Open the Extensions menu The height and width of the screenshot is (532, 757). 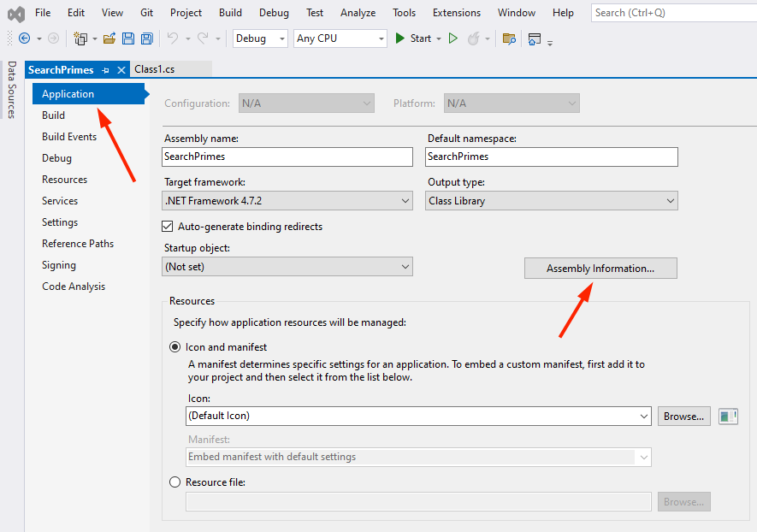tap(457, 13)
